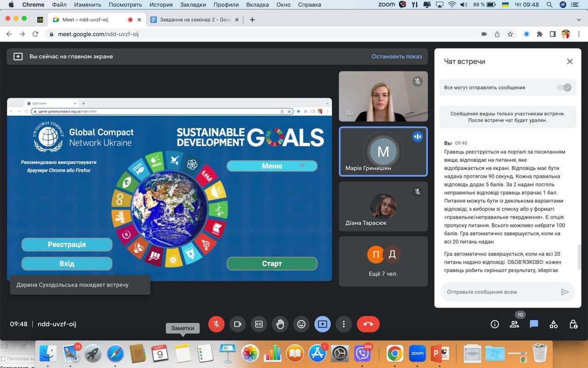588x368 pixels.
Task: Open meeting details info icon
Action: point(495,324)
